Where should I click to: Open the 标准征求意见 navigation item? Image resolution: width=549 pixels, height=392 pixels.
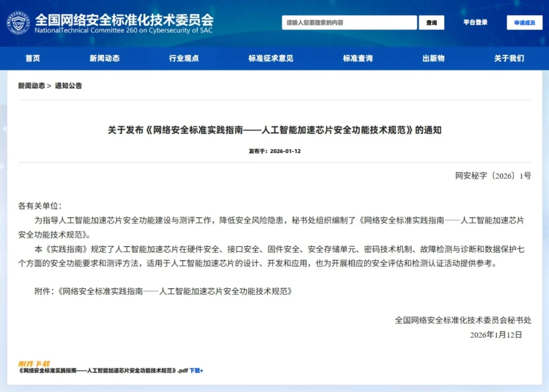click(x=270, y=58)
